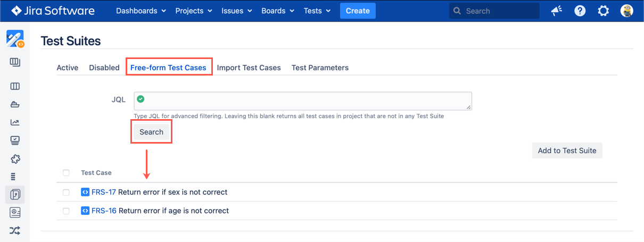Viewport: 644px width, 242px height.
Task: Tick the checkbox for FRS-16
Action: 66,211
